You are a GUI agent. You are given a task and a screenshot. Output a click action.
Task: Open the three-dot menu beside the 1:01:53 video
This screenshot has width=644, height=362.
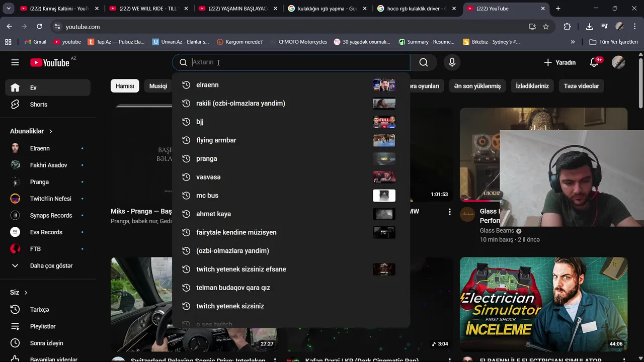(x=450, y=212)
